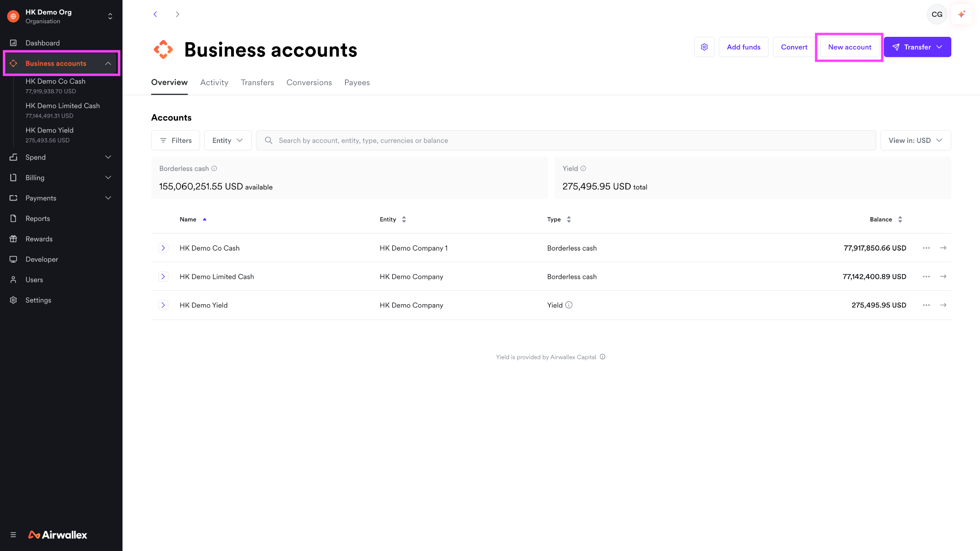Click the HK Demo Org logo icon

pos(13,16)
